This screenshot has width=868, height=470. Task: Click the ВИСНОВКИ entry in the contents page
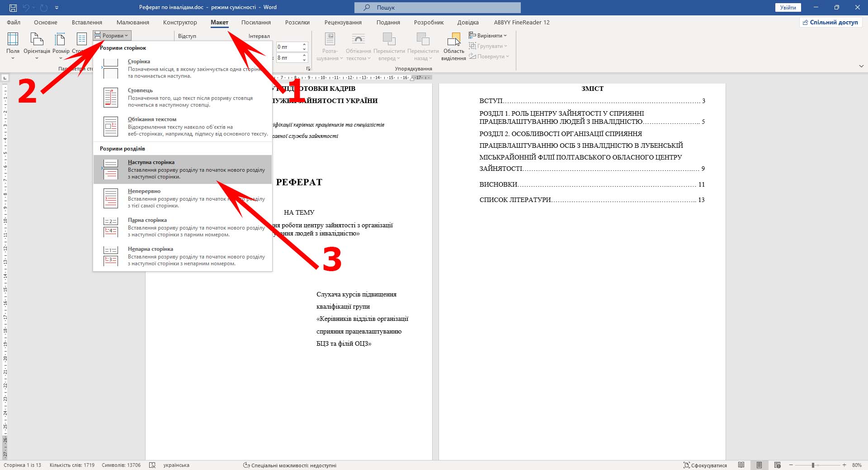click(592, 184)
